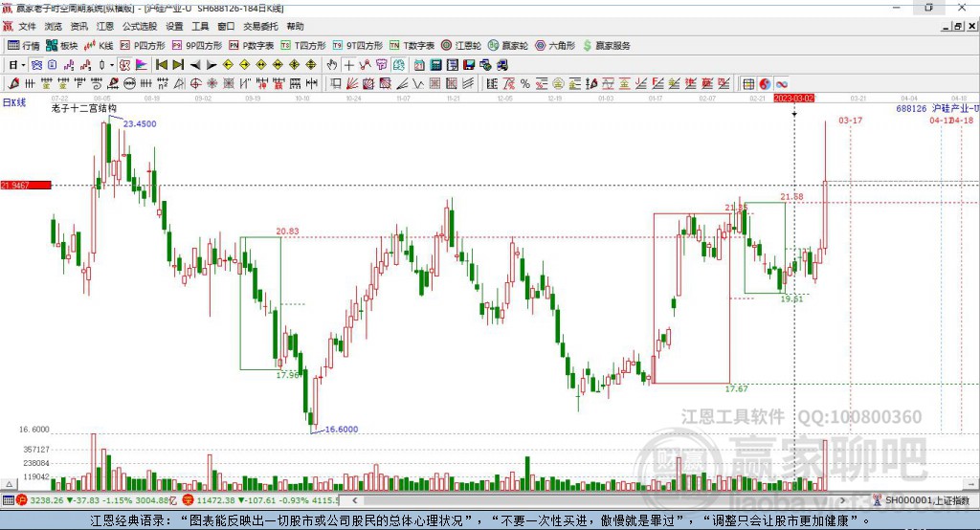Open the T数字表 time table

pyautogui.click(x=412, y=46)
